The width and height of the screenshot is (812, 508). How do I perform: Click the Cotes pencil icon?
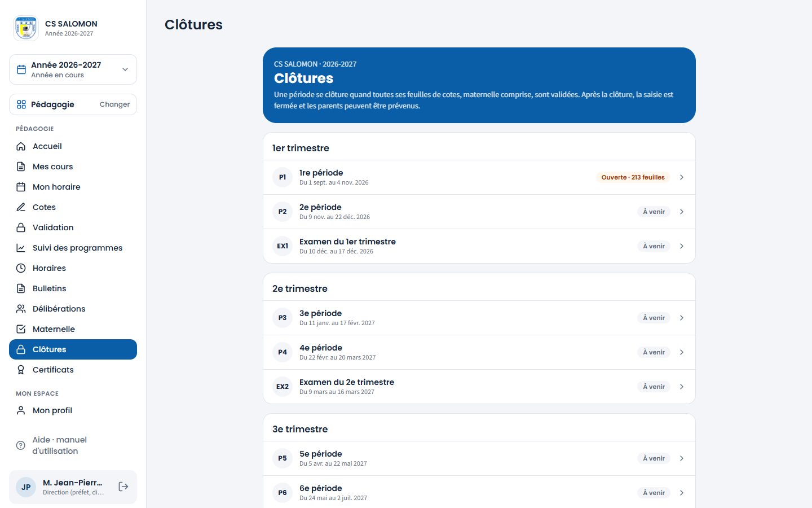coord(21,207)
